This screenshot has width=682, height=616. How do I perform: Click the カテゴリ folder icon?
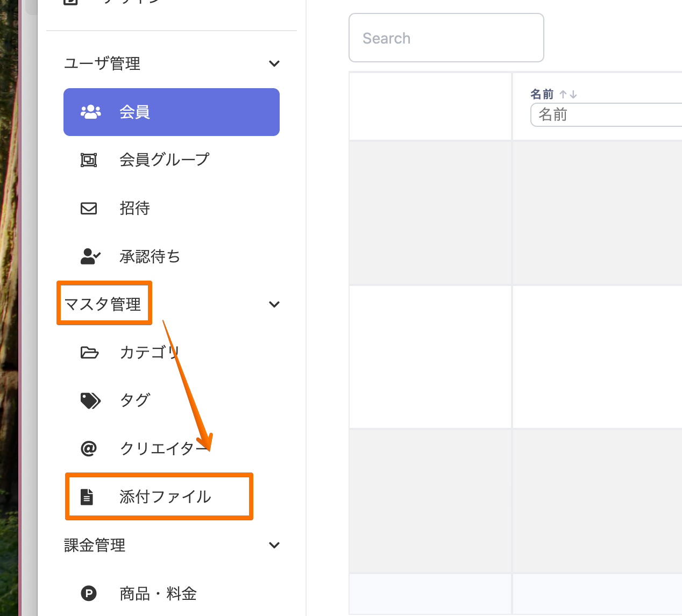pos(89,353)
